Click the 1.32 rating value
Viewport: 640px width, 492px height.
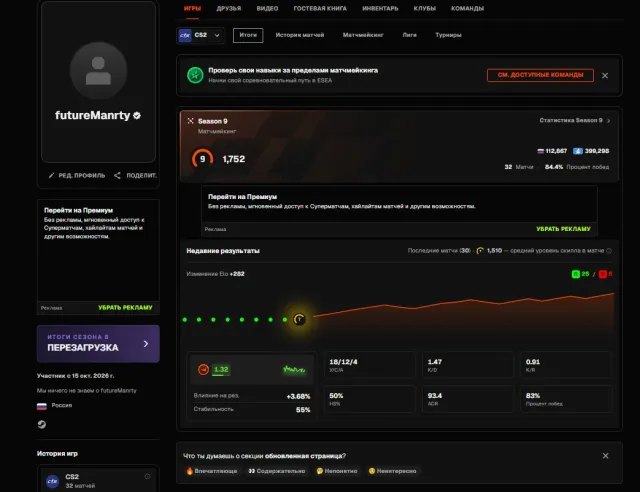pyautogui.click(x=221, y=370)
